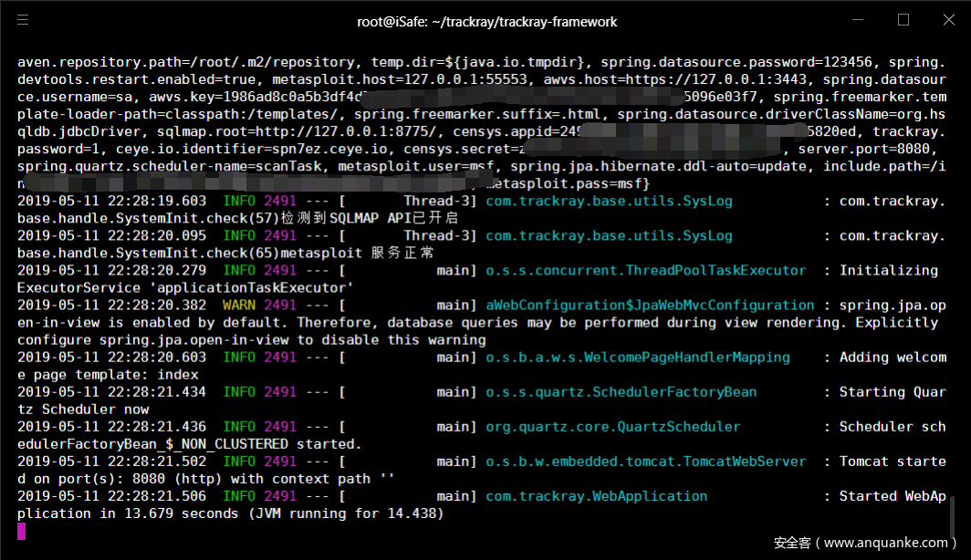Click the text metasploit.host=127.0.0.1:55553

(400, 80)
